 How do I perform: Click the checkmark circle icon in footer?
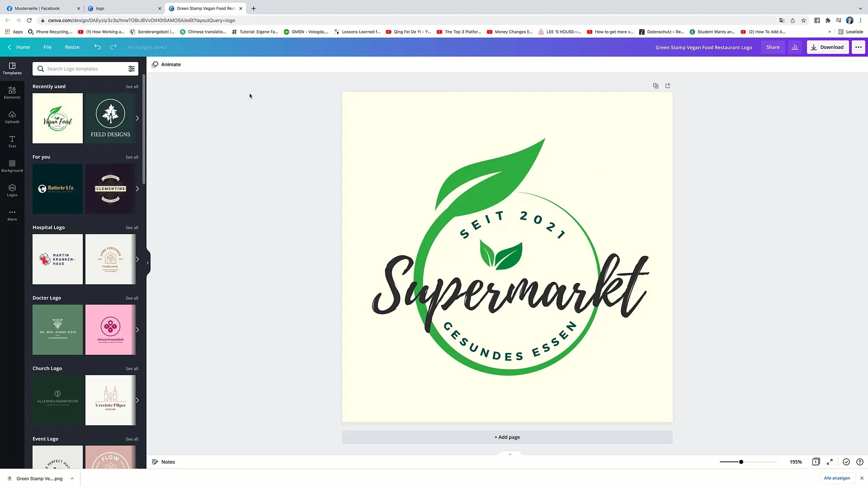(x=846, y=462)
